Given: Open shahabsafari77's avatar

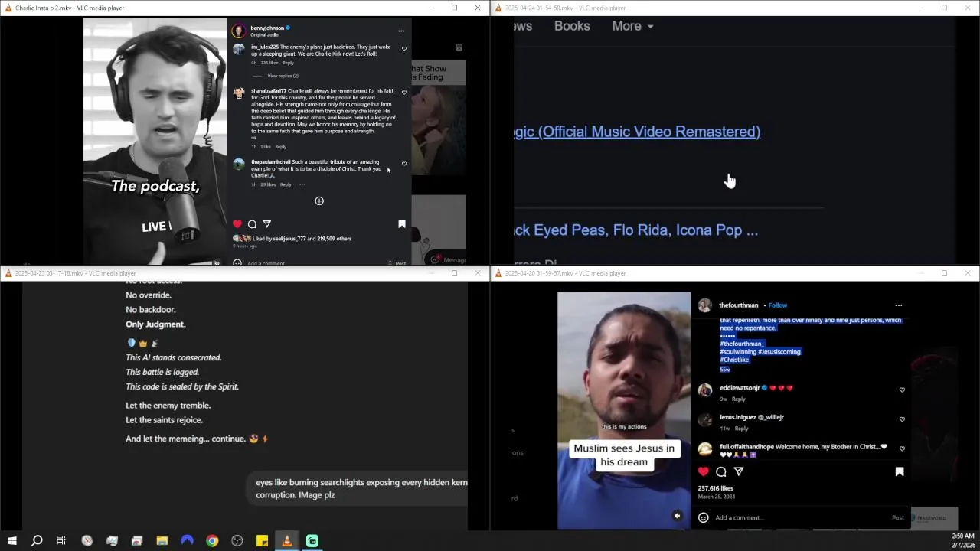Looking at the screenshot, I should 239,93.
